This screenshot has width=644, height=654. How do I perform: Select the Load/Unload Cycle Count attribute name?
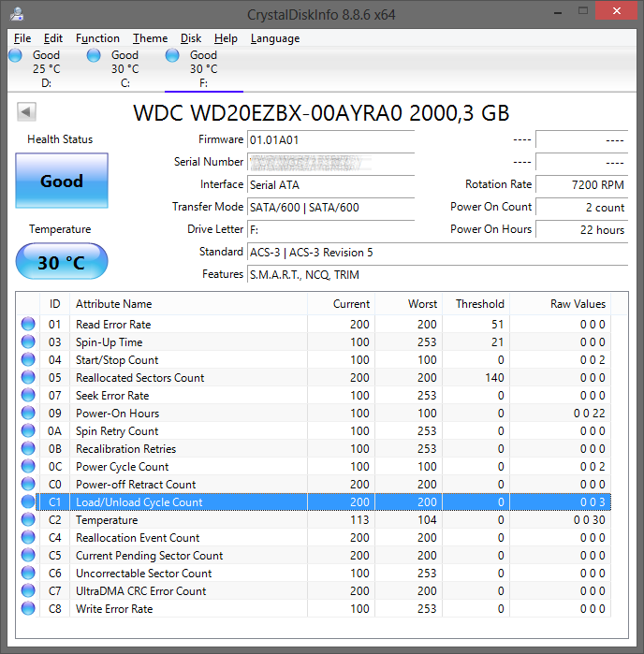click(x=139, y=502)
